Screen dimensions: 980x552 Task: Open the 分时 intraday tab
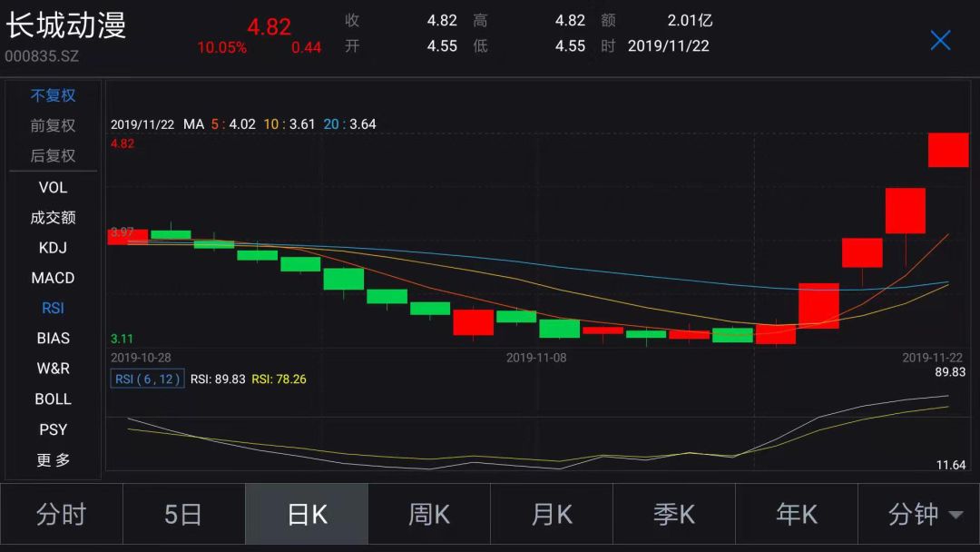[x=62, y=515]
